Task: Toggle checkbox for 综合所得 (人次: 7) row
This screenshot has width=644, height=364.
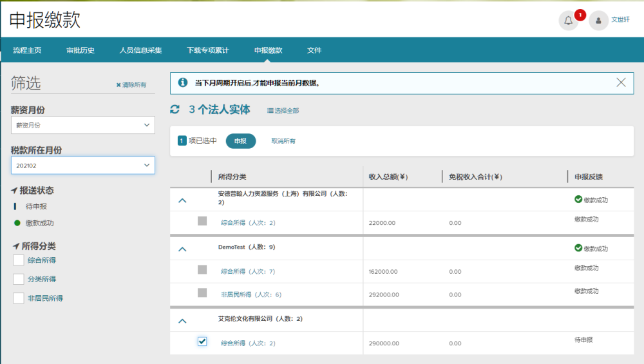Action: (202, 269)
